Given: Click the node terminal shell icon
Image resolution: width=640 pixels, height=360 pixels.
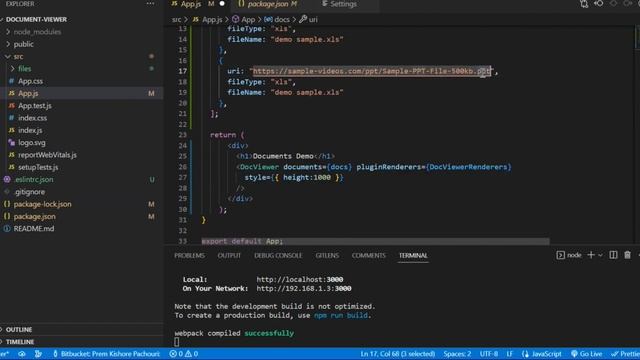Looking at the screenshot, I should (560, 255).
